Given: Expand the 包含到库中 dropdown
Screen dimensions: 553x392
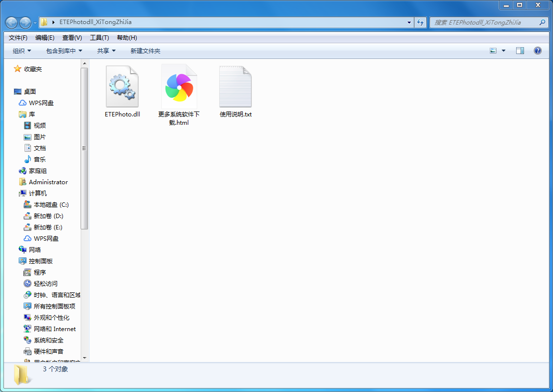Looking at the screenshot, I should tap(64, 51).
